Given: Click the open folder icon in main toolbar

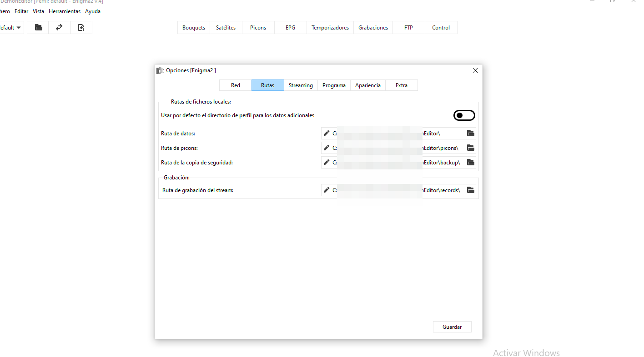Looking at the screenshot, I should coord(39,28).
